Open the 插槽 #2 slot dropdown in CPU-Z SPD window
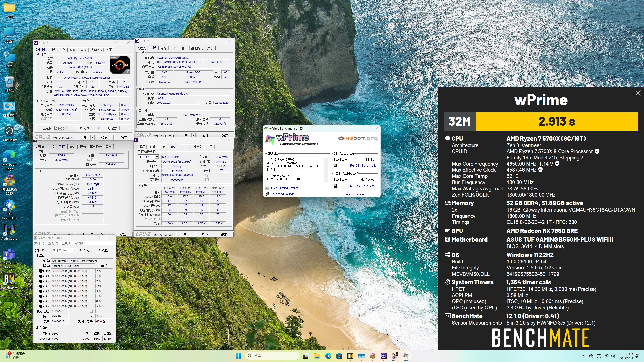This screenshot has width=644, height=362. [x=148, y=157]
